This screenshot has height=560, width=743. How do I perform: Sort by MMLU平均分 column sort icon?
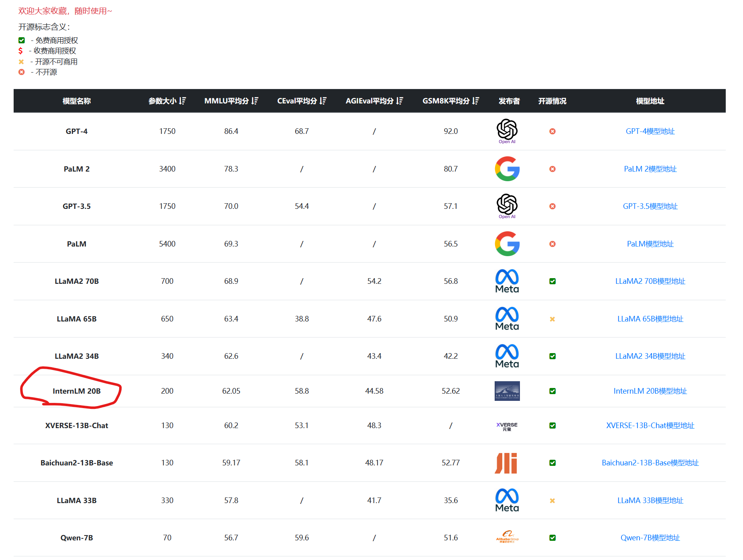pos(255,101)
